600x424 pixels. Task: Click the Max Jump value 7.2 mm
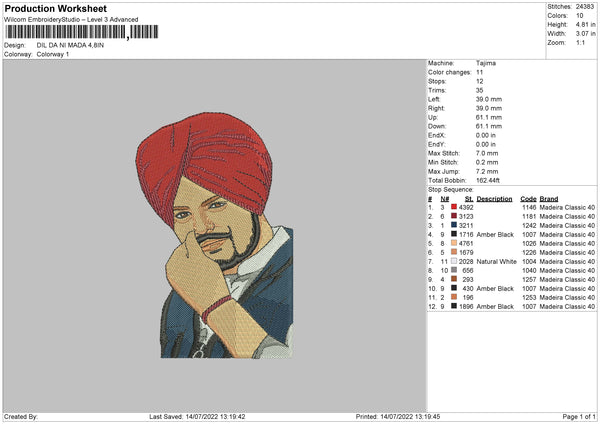[x=487, y=171]
